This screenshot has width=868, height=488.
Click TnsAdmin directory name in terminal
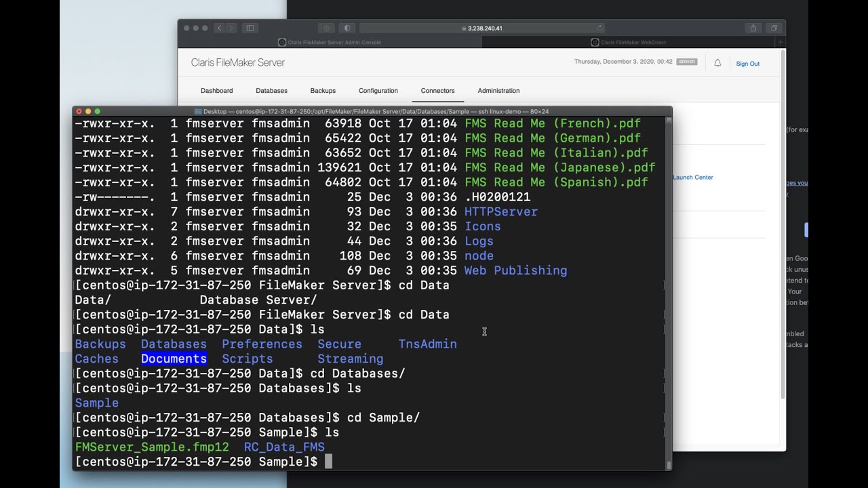tap(427, 344)
